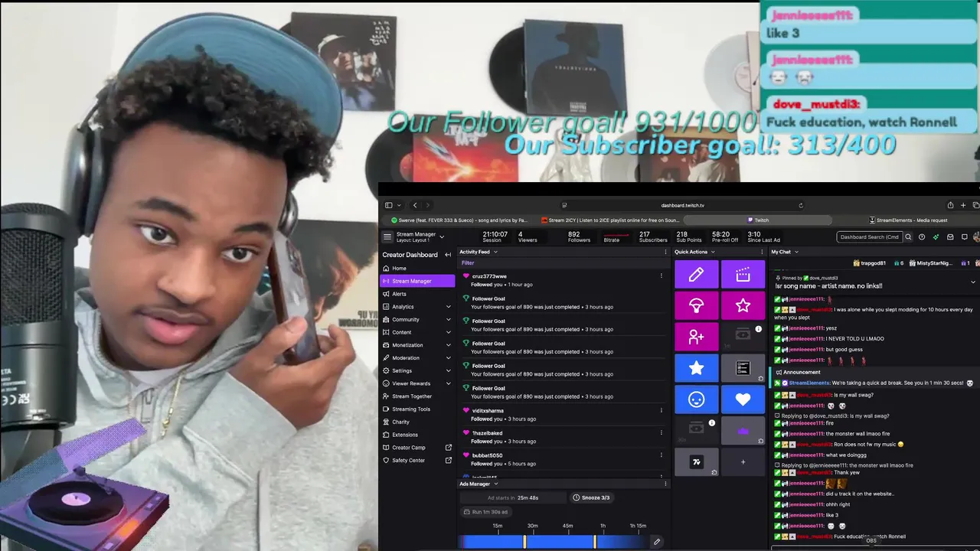Open Quick Actions three-dot options
Screen dimensions: 980x551
coord(760,252)
